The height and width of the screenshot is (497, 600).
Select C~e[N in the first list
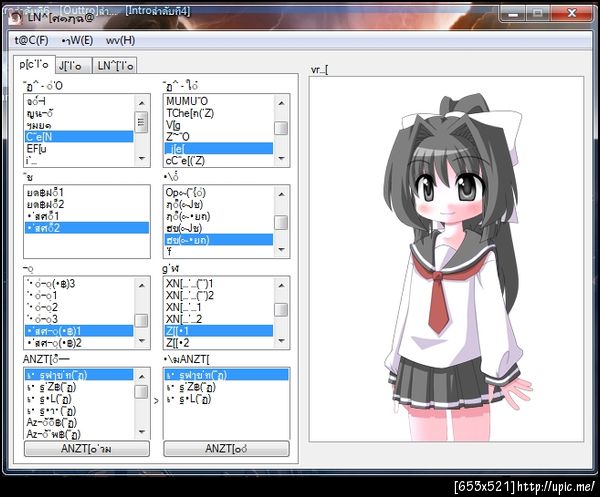(79, 137)
